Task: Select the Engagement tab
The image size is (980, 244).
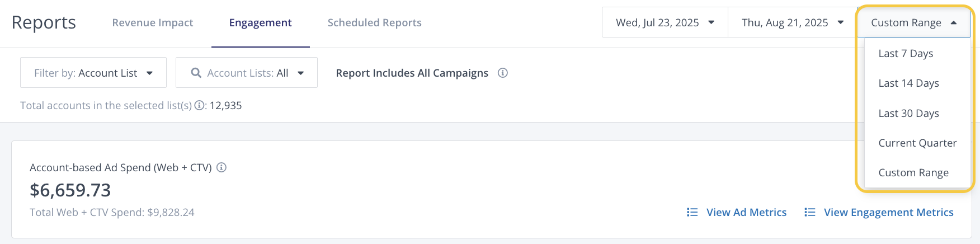Action: (260, 22)
